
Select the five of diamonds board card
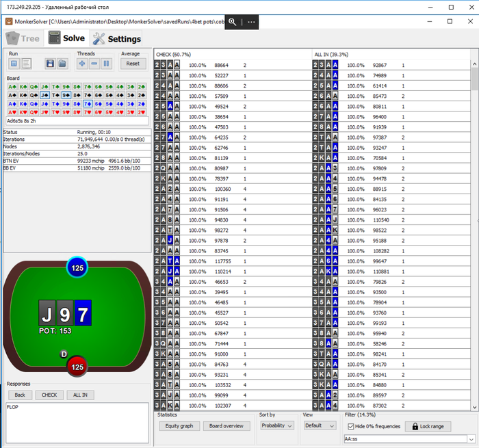point(109,104)
